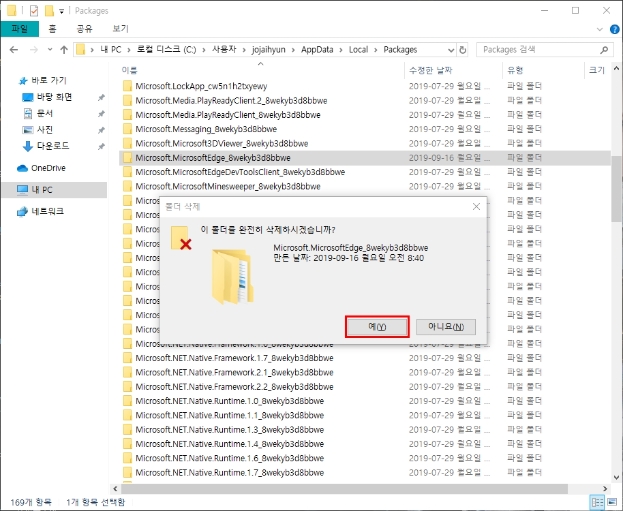Click Local in the address breadcrumb
Screen dimensions: 623x511
[358, 50]
